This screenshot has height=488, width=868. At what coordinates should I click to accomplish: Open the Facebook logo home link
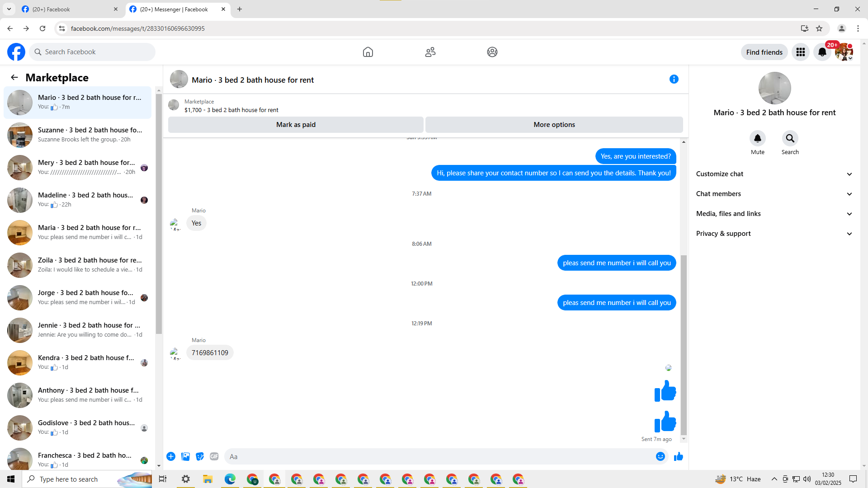pos(16,52)
